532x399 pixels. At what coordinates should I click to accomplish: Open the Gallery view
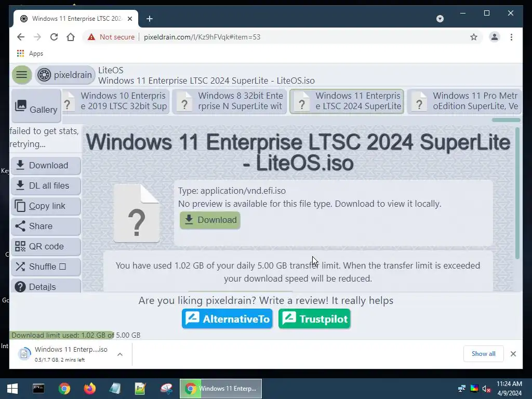36,106
